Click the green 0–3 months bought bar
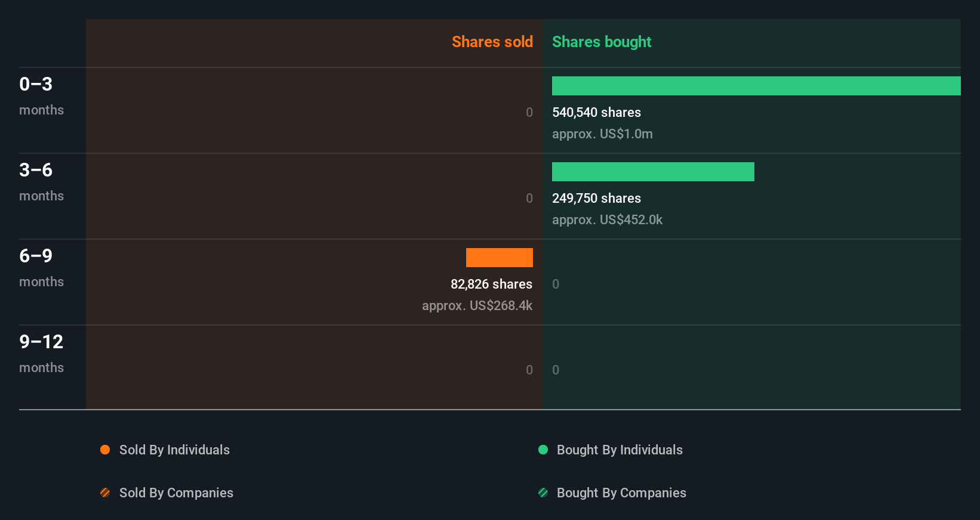This screenshot has height=520, width=980. 756,86
